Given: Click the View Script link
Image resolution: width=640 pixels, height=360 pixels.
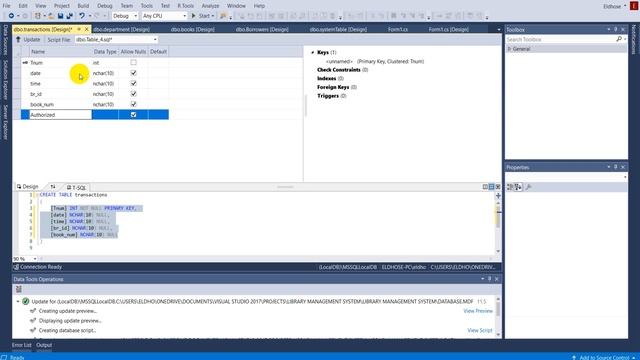Looking at the screenshot, I should (480, 330).
